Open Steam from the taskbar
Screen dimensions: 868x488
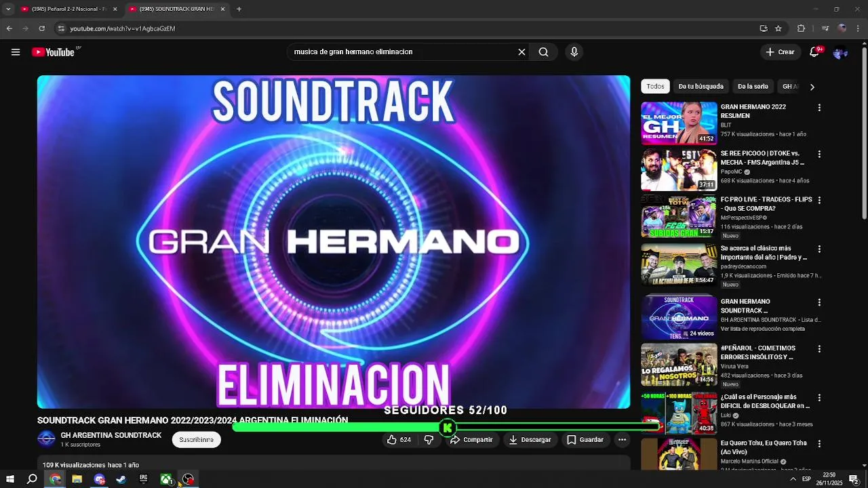tap(121, 479)
